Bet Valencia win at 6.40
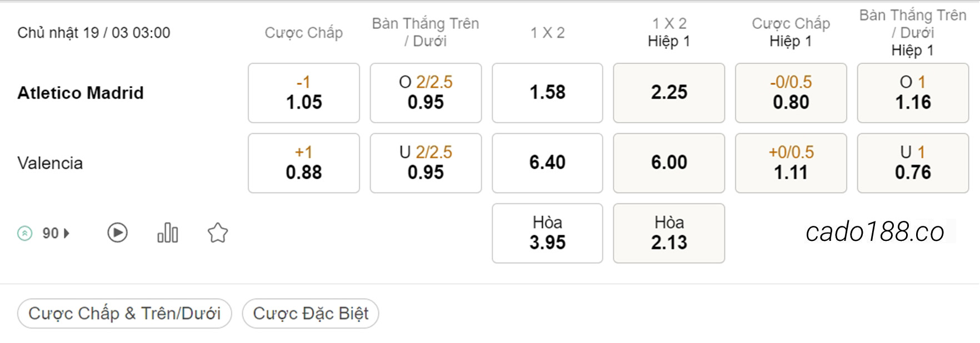This screenshot has height=343, width=980. 547,163
